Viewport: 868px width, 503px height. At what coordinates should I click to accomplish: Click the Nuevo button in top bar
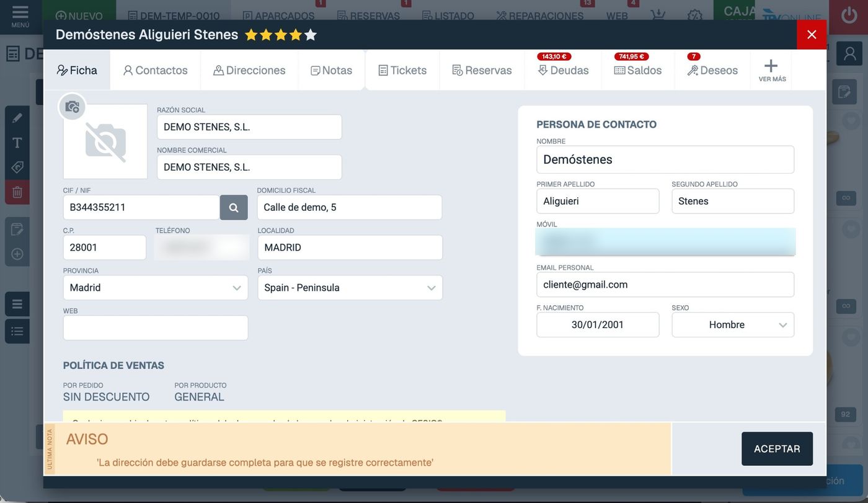[79, 16]
